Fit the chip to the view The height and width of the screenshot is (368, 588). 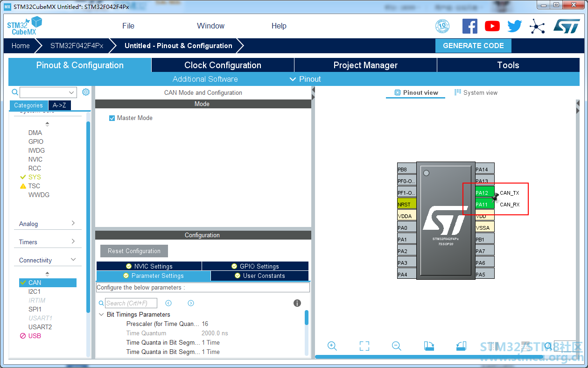click(x=364, y=346)
